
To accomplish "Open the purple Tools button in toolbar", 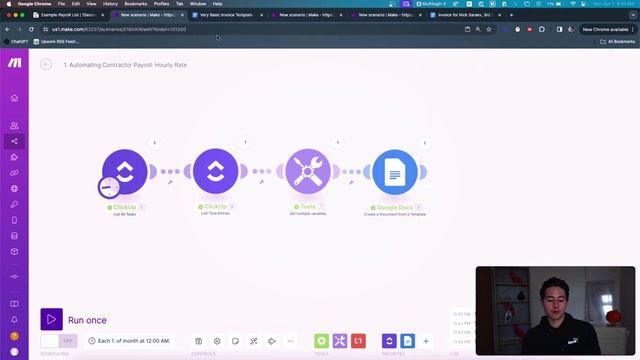I will tap(340, 341).
